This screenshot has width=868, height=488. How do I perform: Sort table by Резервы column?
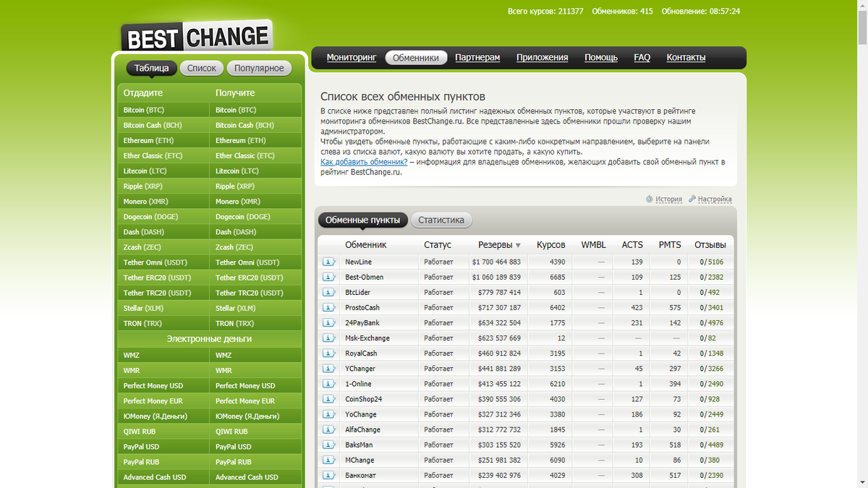(499, 244)
